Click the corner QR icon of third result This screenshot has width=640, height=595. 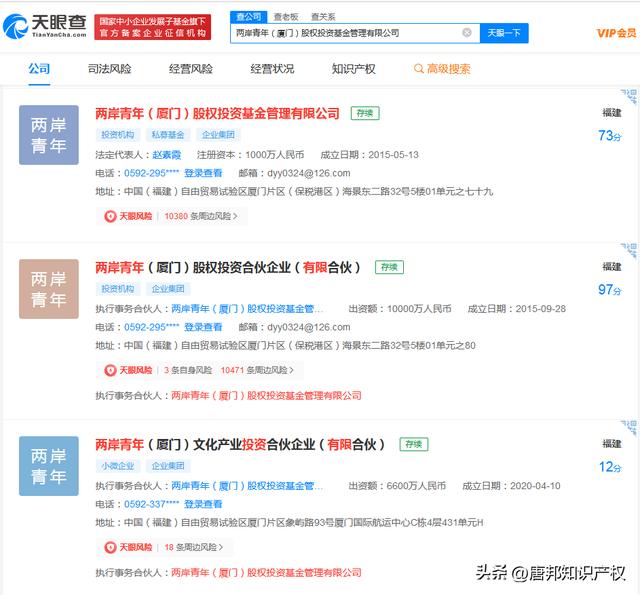coord(629,428)
